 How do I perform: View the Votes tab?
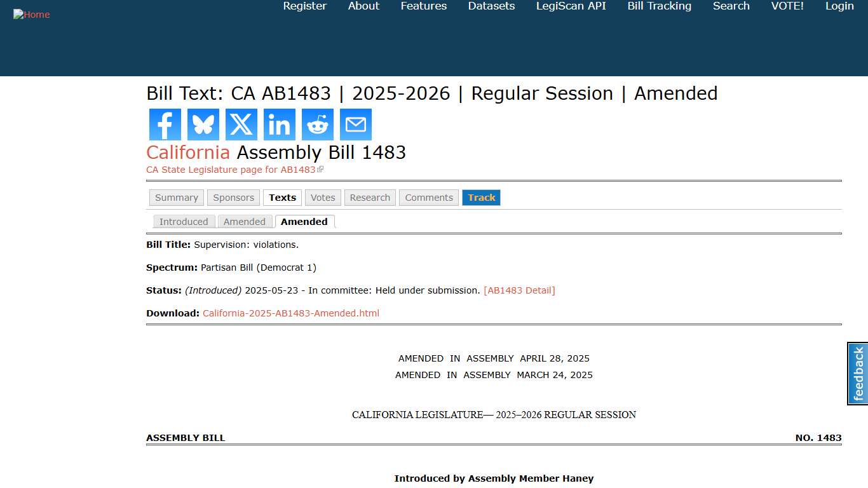pos(322,198)
